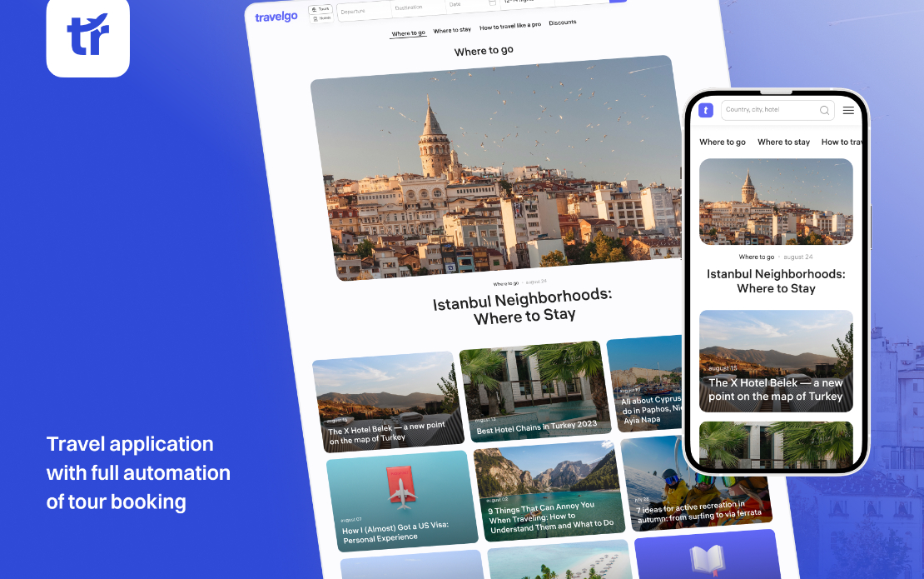Tap the palm trees hotel card on phone
Image resolution: width=924 pixels, height=579 pixels.
pos(776,445)
